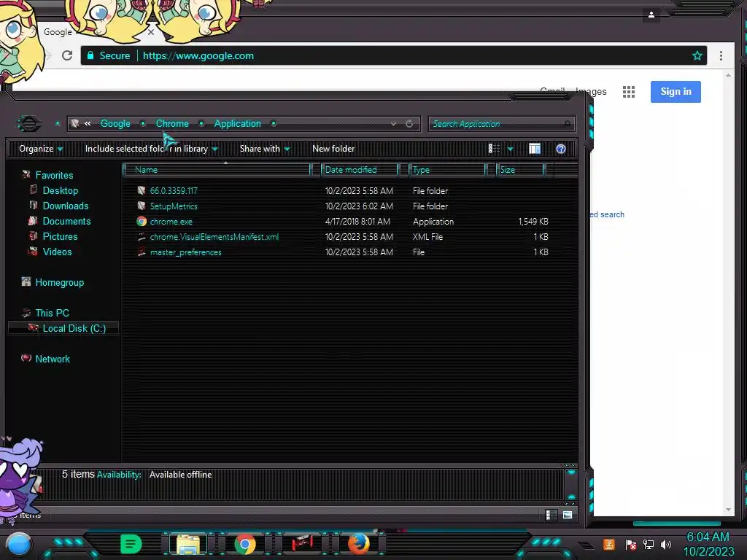Expand the view options arrow
The width and height of the screenshot is (747, 560).
pos(510,149)
